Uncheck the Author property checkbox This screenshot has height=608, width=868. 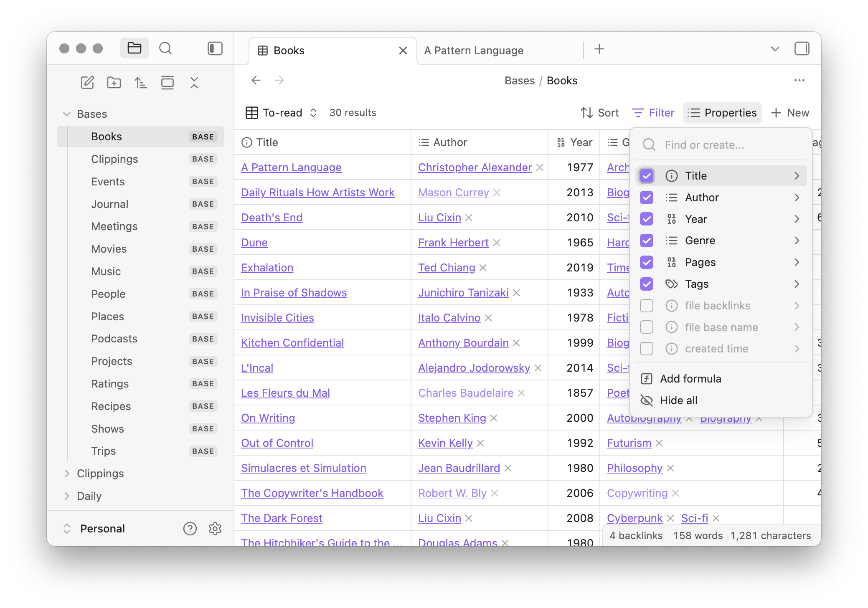pyautogui.click(x=647, y=198)
